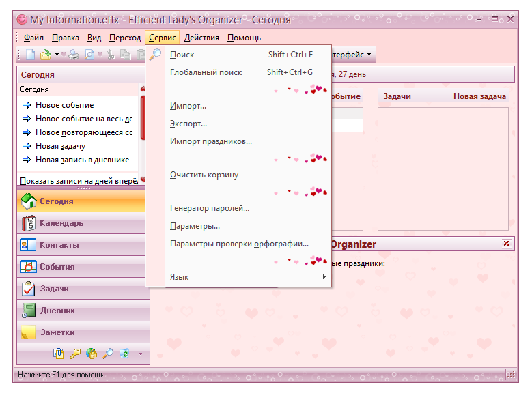Viewport: 532px width, 402px height.
Task: Open Генератор паролей... from menu
Action: pos(238,208)
